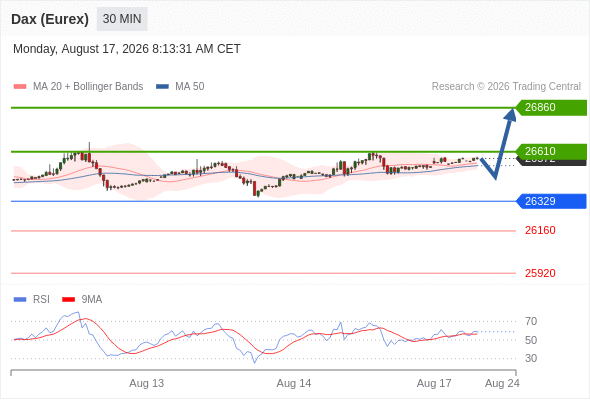The width and height of the screenshot is (590, 400).
Task: Click the Aug 24 date axis label
Action: click(x=502, y=383)
